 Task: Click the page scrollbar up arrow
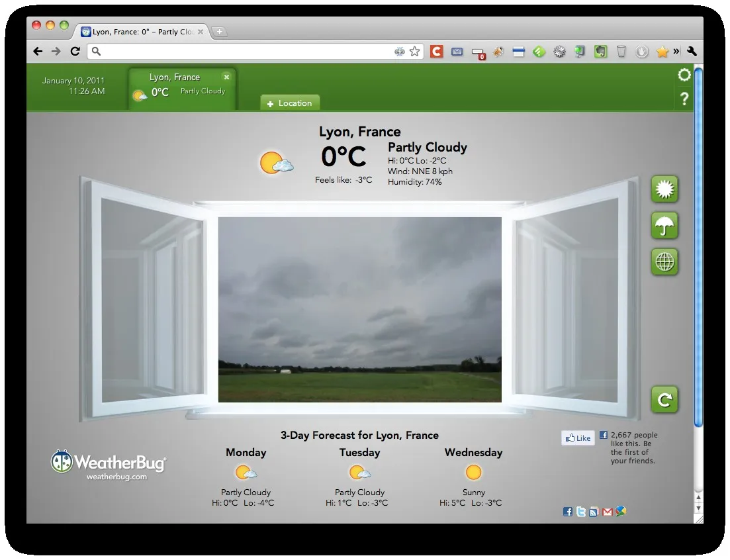[698, 497]
